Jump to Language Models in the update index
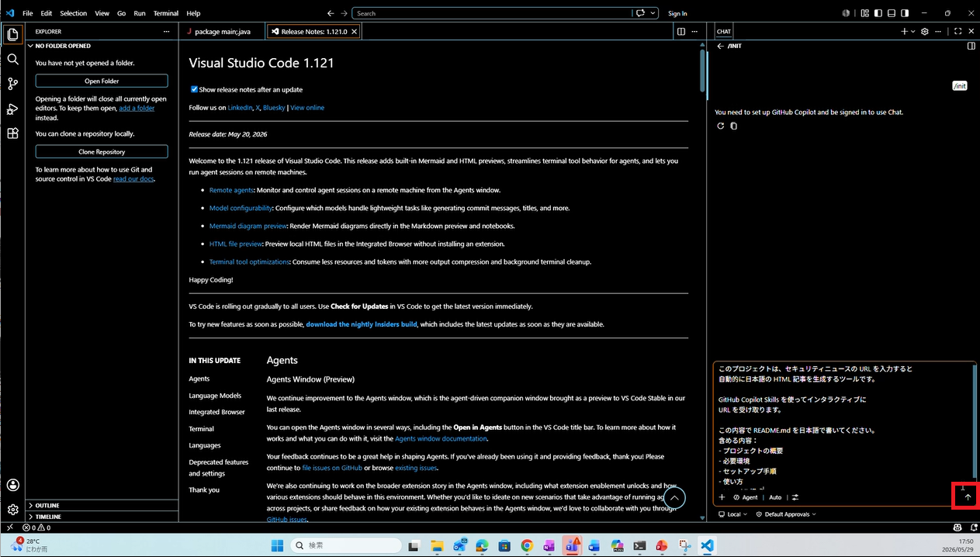The width and height of the screenshot is (980, 557). 215,396
